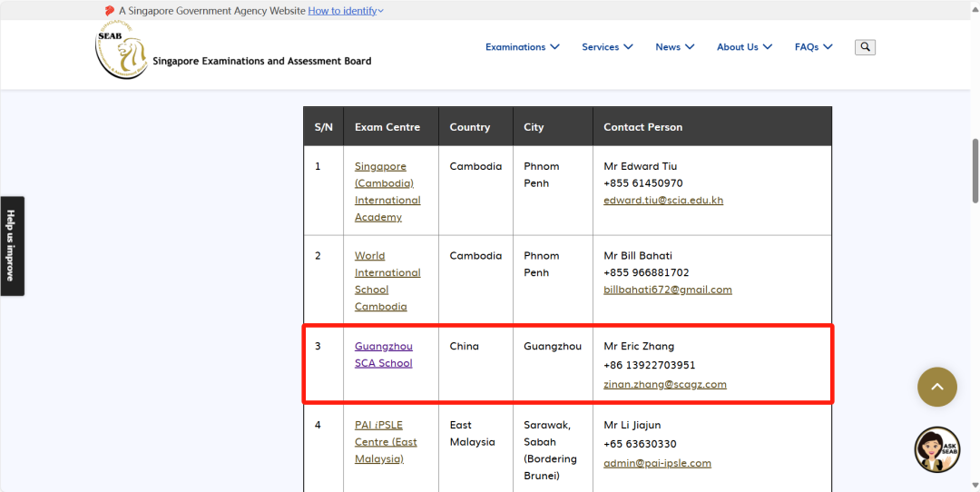This screenshot has width=980, height=492.
Task: Select phone number +855 61450970
Action: pyautogui.click(x=643, y=183)
